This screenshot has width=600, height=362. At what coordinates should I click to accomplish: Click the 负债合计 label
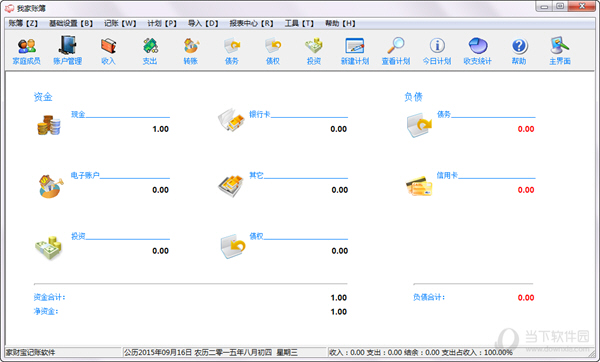[429, 297]
